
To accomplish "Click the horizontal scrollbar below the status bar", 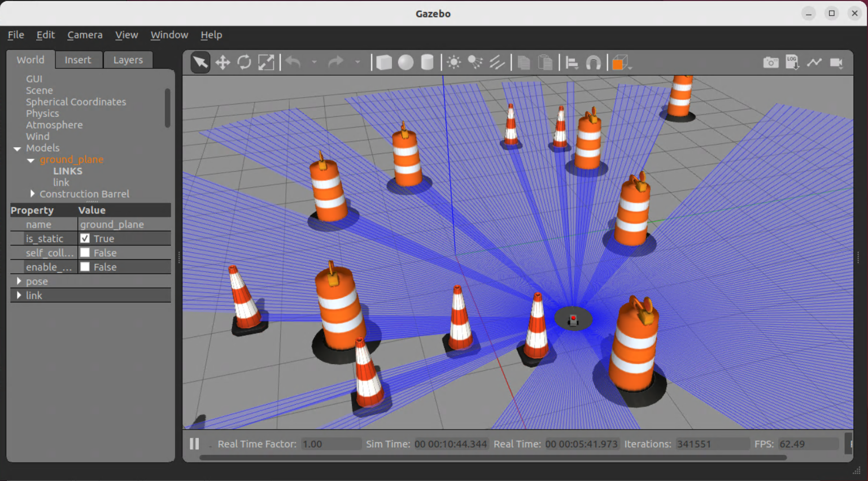I will [493, 458].
